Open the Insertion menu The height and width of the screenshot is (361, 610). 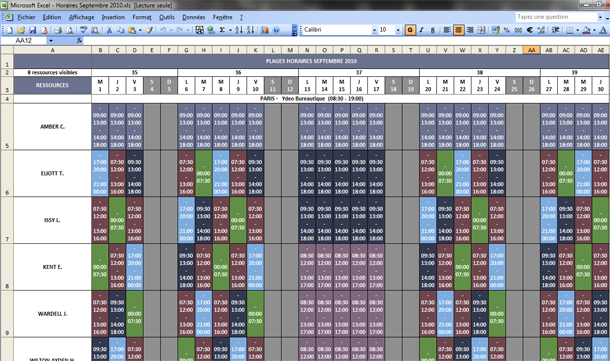tap(113, 17)
